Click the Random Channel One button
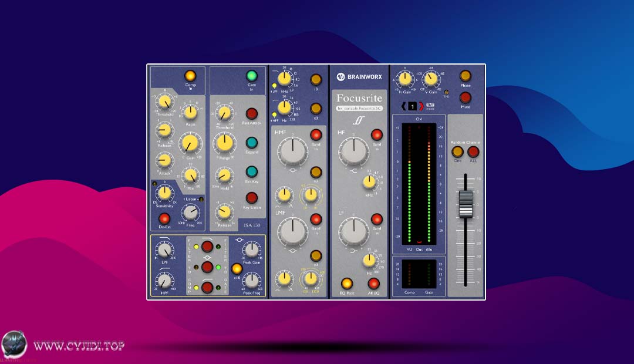The width and height of the screenshot is (634, 364). (x=457, y=151)
